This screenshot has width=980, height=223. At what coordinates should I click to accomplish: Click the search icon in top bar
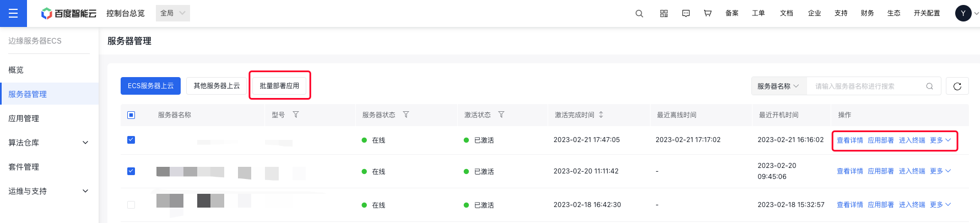tap(639, 13)
